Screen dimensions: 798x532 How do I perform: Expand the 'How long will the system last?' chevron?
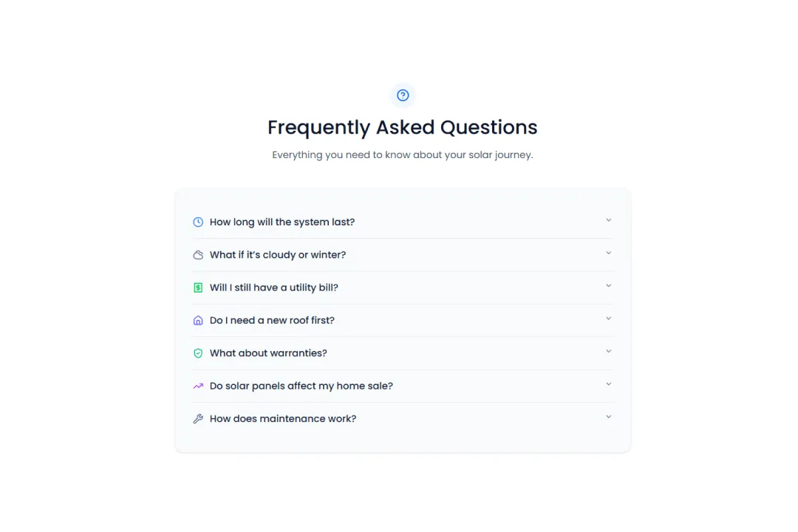point(608,219)
